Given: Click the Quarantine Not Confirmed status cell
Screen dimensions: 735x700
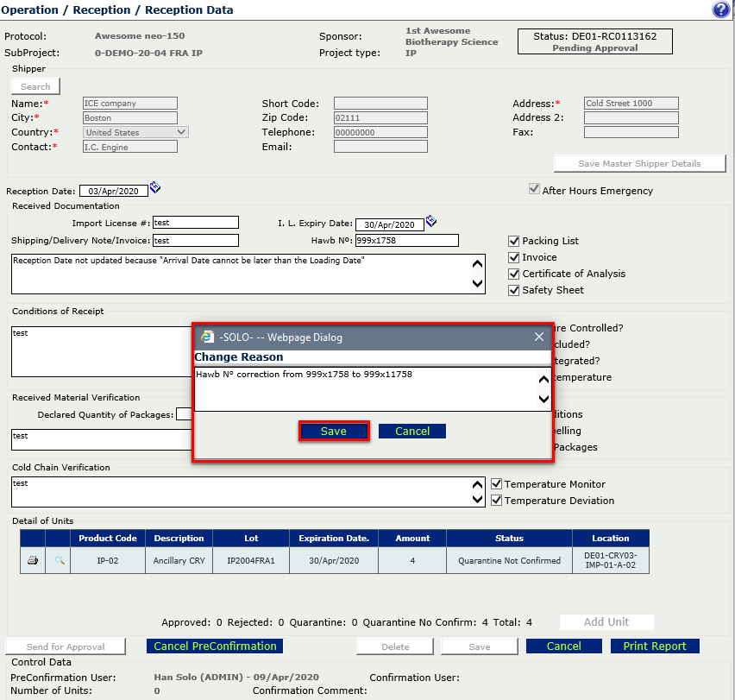Looking at the screenshot, I should (510, 560).
